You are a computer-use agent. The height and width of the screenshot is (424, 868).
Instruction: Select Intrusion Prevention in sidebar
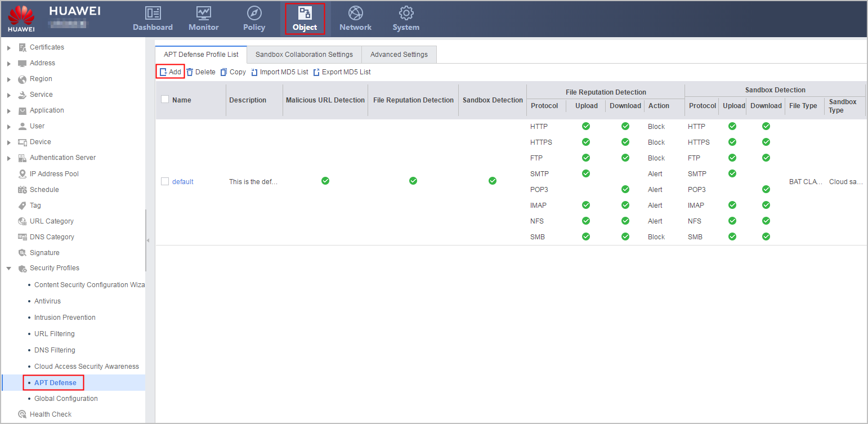click(65, 318)
